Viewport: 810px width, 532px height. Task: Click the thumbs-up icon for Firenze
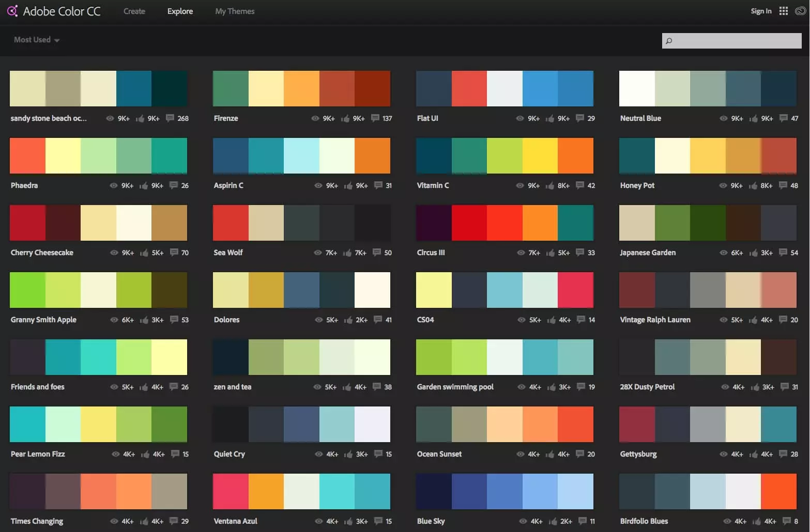345,119
